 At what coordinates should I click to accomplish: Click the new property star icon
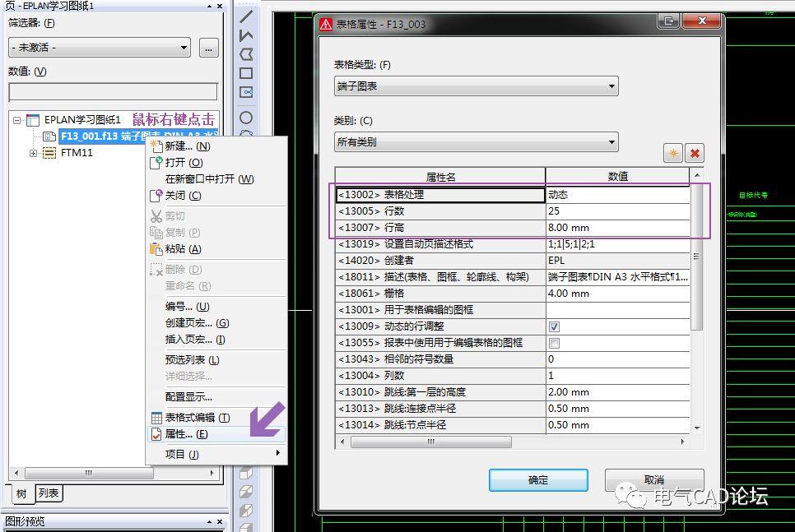(x=672, y=154)
